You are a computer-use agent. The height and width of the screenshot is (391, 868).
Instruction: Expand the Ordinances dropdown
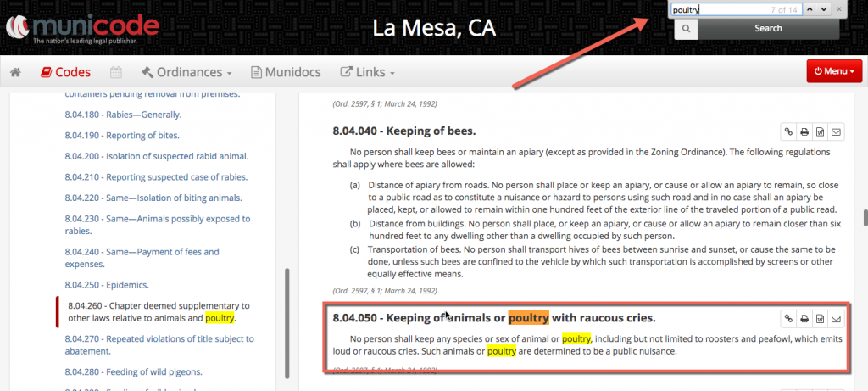pyautogui.click(x=186, y=72)
